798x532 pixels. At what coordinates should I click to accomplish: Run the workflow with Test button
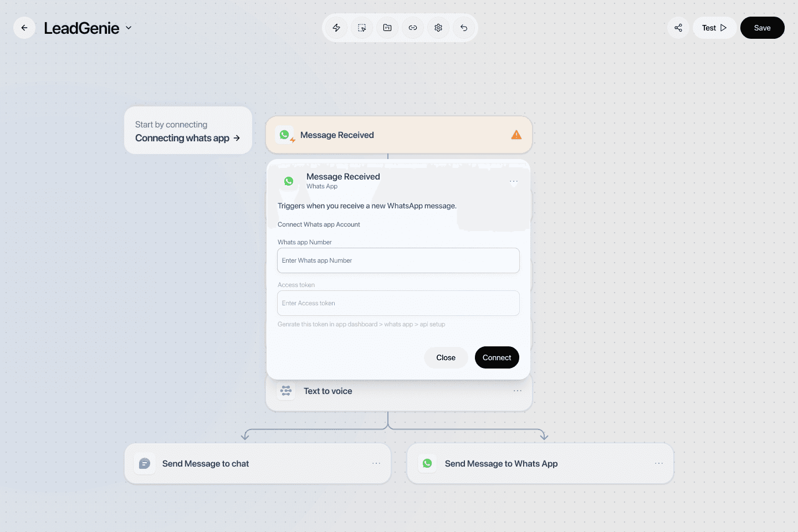tap(714, 28)
